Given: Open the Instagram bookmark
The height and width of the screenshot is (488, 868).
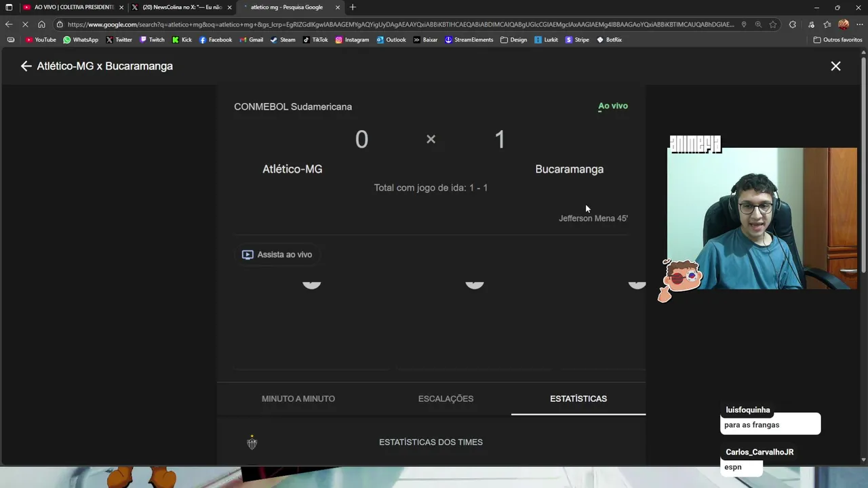Looking at the screenshot, I should coord(352,40).
